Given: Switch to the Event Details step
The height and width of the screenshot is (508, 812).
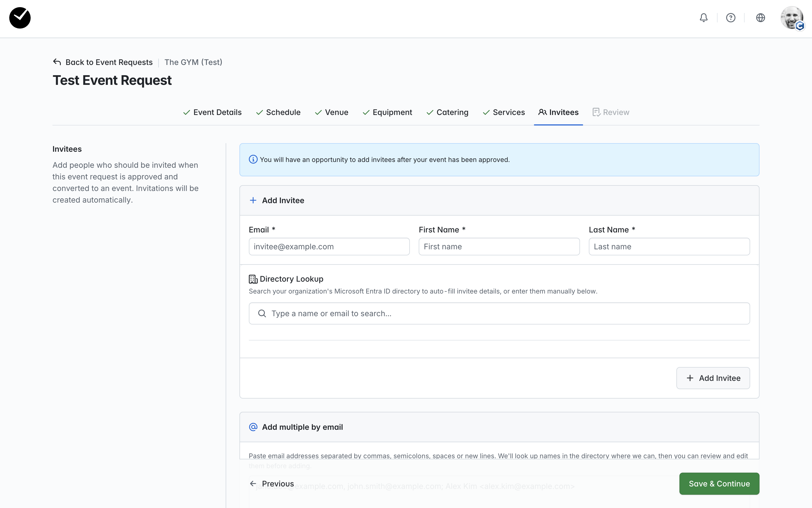Looking at the screenshot, I should [x=212, y=112].
